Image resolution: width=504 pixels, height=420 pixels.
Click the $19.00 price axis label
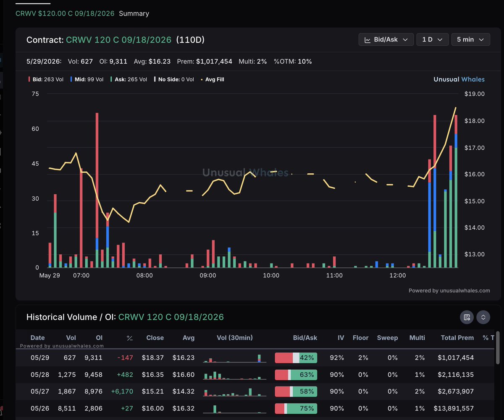pyautogui.click(x=475, y=94)
